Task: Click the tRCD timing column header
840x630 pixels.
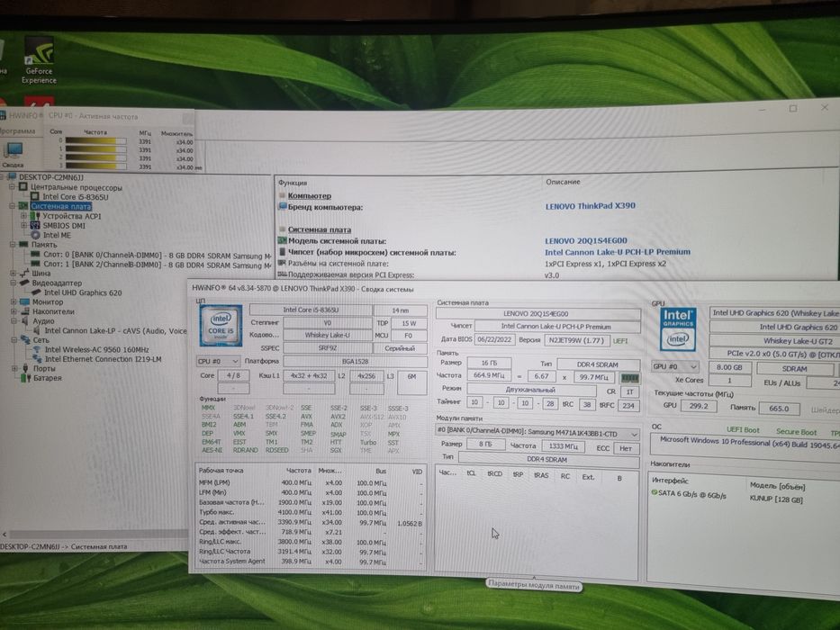Action: [494, 474]
